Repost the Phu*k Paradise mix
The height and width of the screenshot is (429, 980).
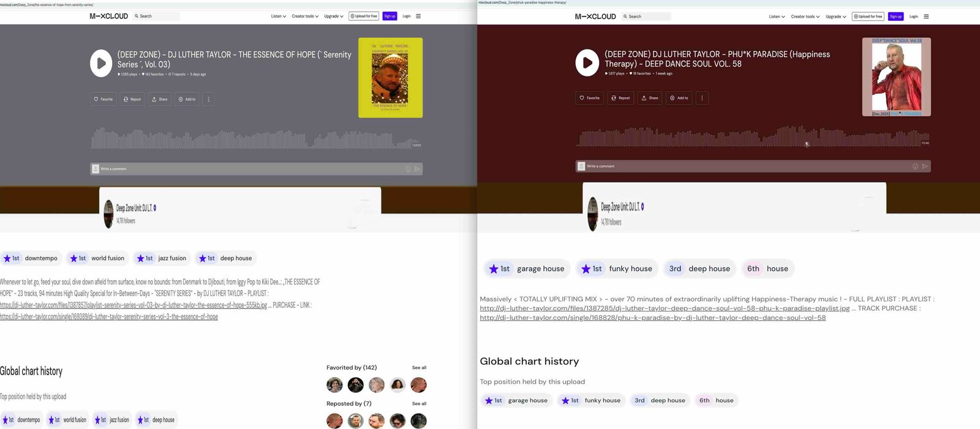(x=620, y=98)
